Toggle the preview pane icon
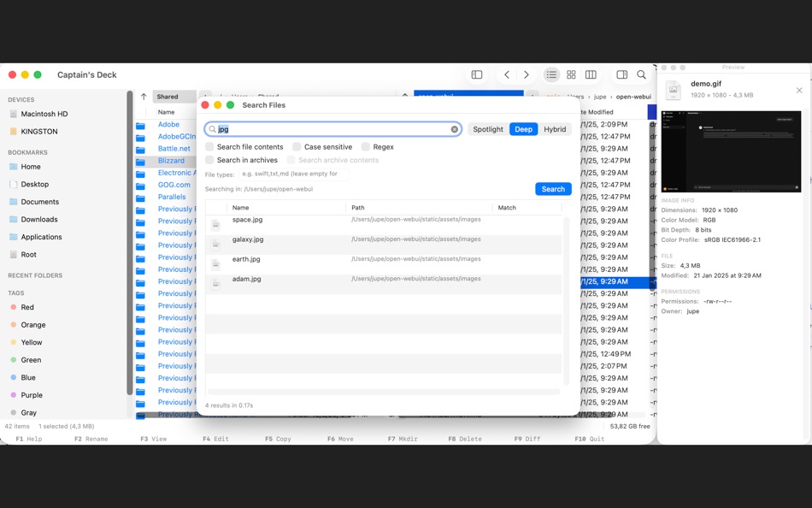Image resolution: width=812 pixels, height=508 pixels. point(622,74)
